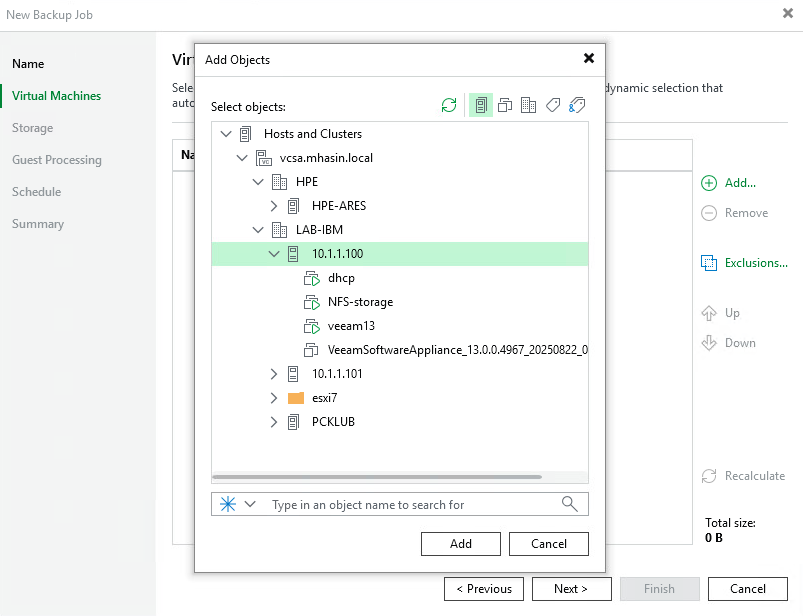The width and height of the screenshot is (803, 616).
Task: Collapse the LAB-IBM cluster node
Action: (257, 229)
